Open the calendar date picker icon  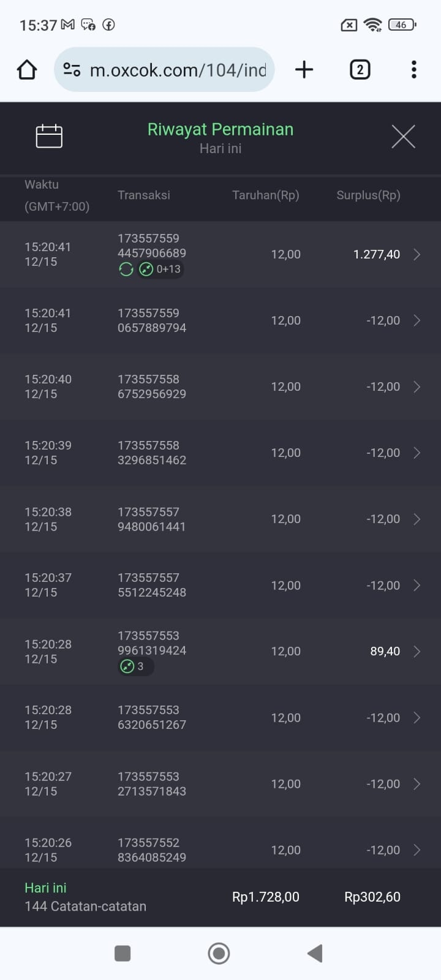point(49,136)
